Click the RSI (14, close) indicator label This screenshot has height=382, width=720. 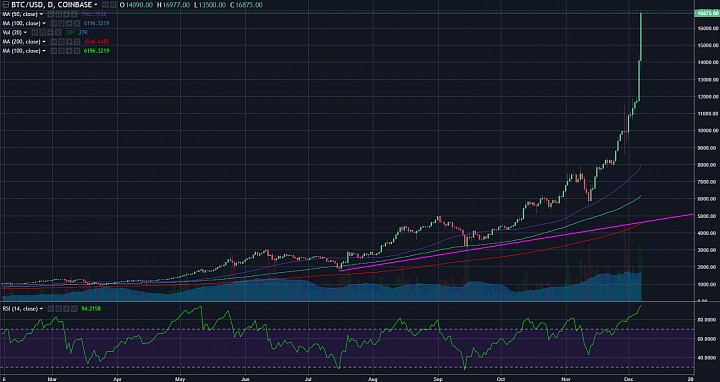[20, 309]
